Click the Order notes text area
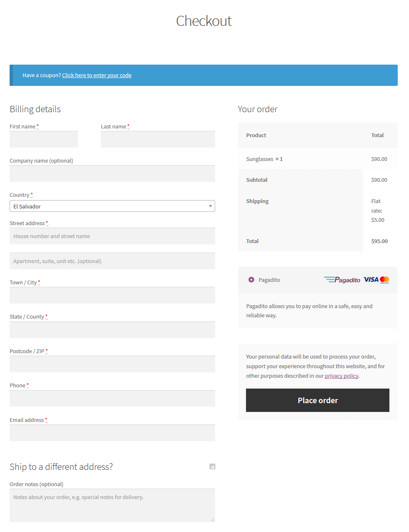Viewport: 409px width, 532px height. click(112, 505)
